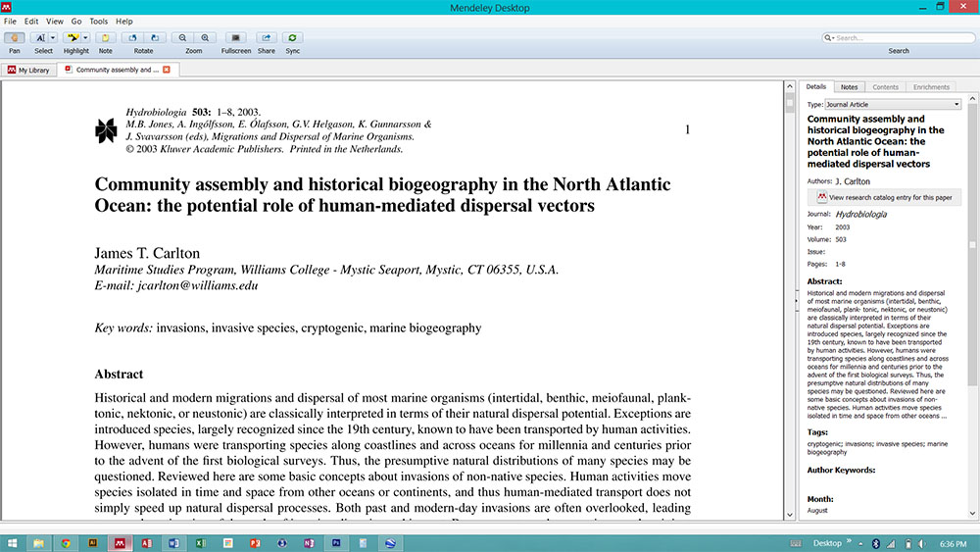Activate the Pan tool
Image resolution: width=980 pixels, height=552 pixels.
pyautogui.click(x=15, y=38)
